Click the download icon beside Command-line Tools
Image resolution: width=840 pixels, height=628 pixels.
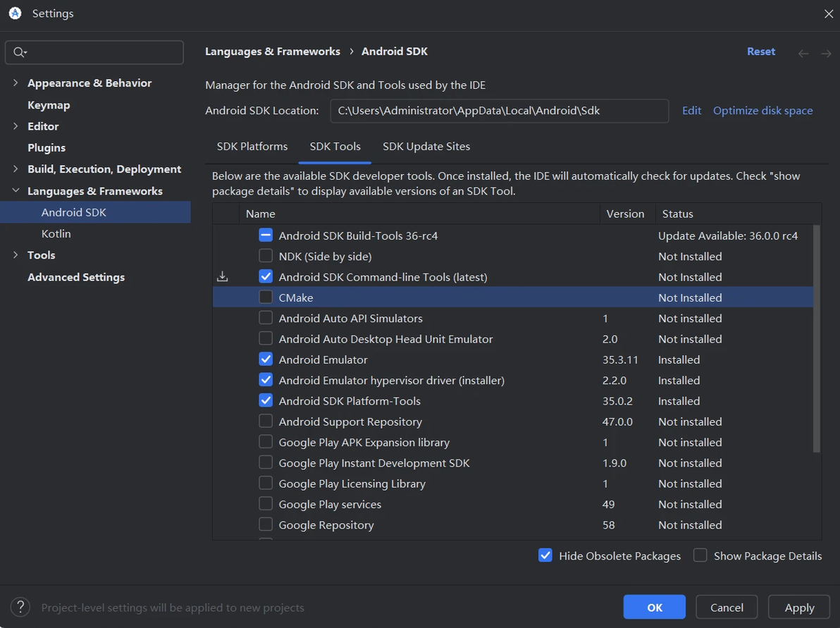(222, 276)
